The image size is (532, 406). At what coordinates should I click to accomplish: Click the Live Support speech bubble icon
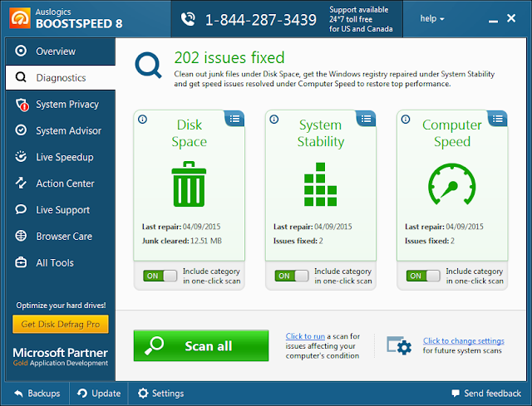(x=21, y=209)
